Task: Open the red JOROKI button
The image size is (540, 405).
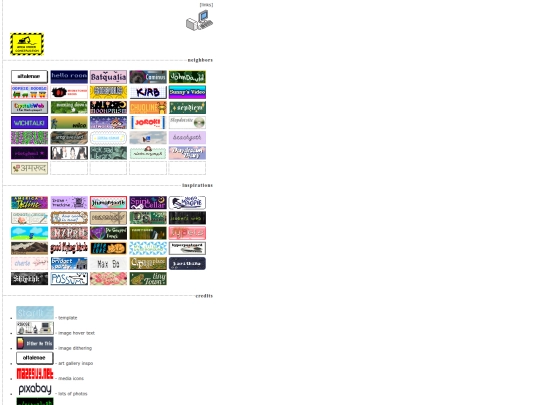Action: [148, 122]
